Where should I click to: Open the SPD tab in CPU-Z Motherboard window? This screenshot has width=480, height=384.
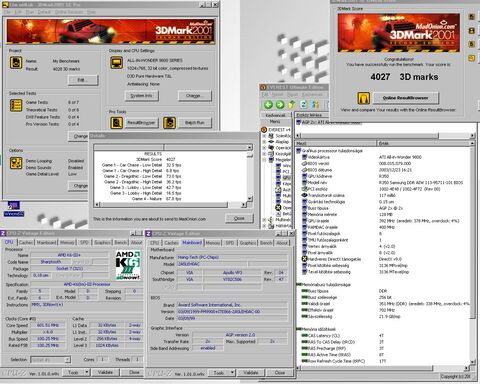[x=230, y=243]
